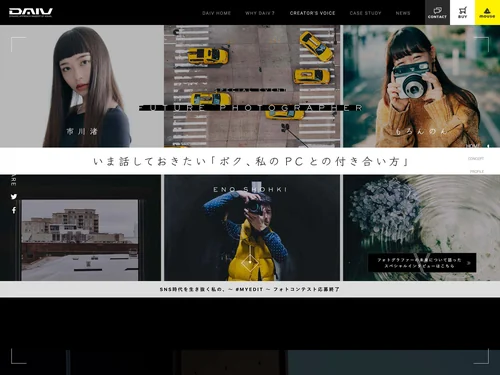Open the WHY DAIV? menu item
Screen dimensions: 500x375
[260, 13]
